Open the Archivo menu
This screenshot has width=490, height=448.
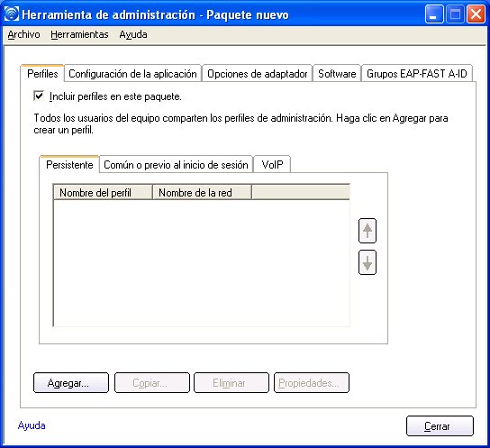click(23, 34)
